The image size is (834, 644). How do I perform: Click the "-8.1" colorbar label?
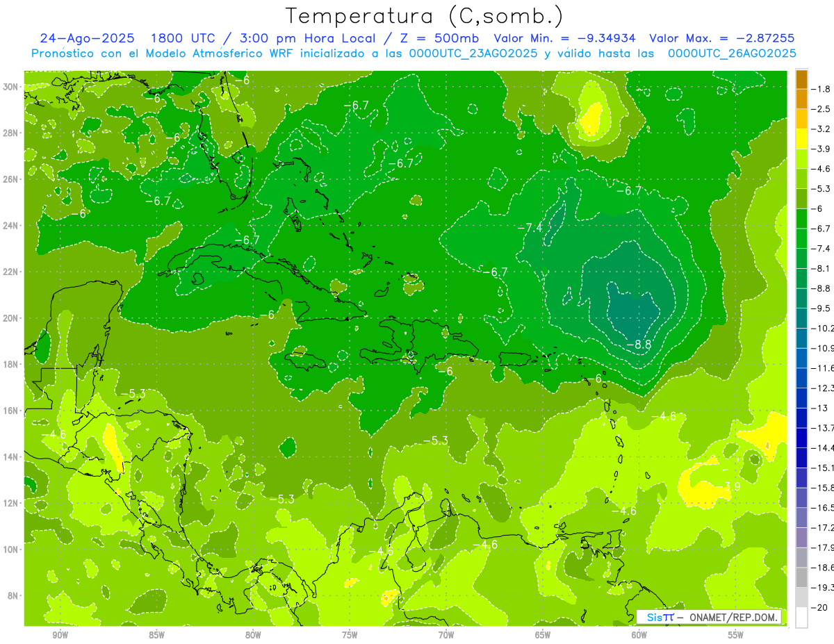tap(821, 268)
